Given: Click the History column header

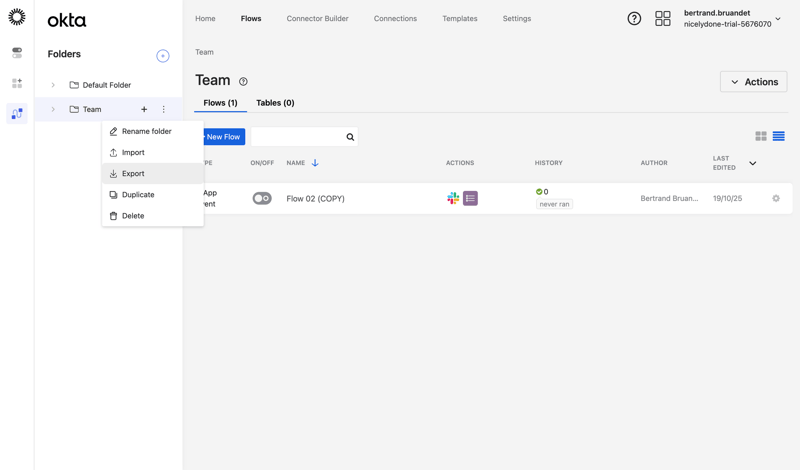Looking at the screenshot, I should (x=548, y=163).
